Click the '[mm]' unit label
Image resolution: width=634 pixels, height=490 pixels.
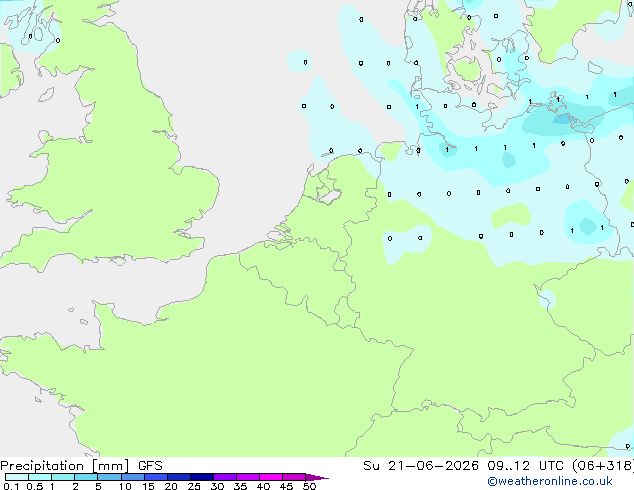(111, 466)
